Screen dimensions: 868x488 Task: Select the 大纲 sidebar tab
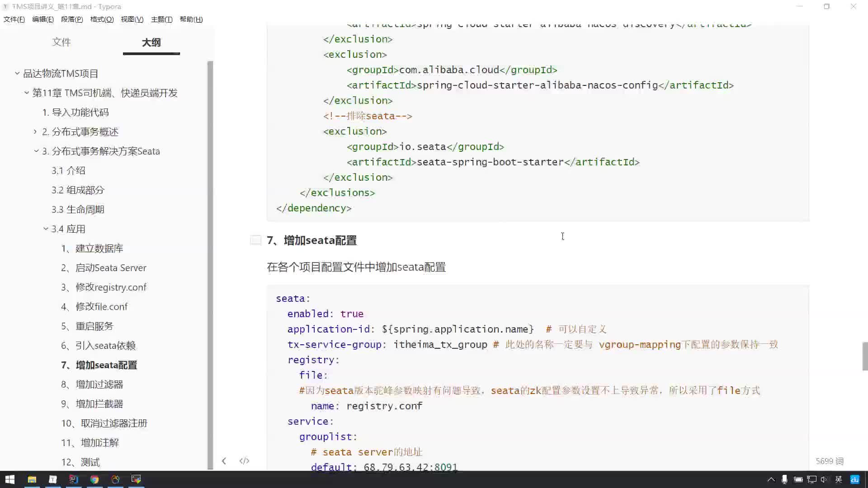coord(151,42)
